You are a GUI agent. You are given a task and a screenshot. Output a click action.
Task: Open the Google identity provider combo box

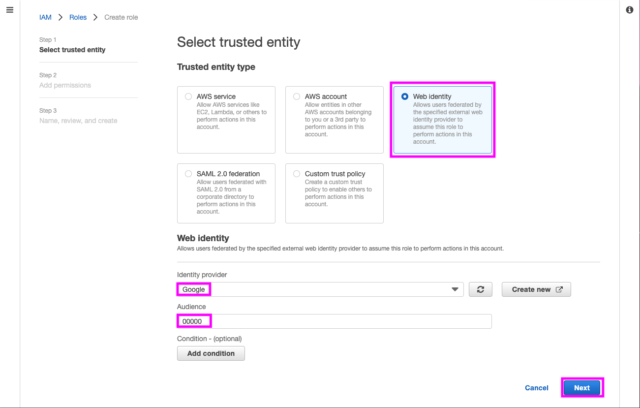(x=320, y=289)
